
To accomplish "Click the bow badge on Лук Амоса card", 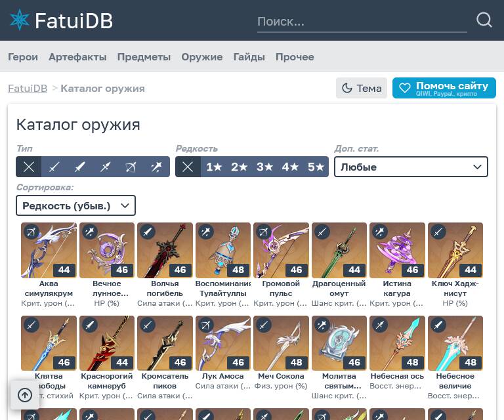I will [205, 325].
